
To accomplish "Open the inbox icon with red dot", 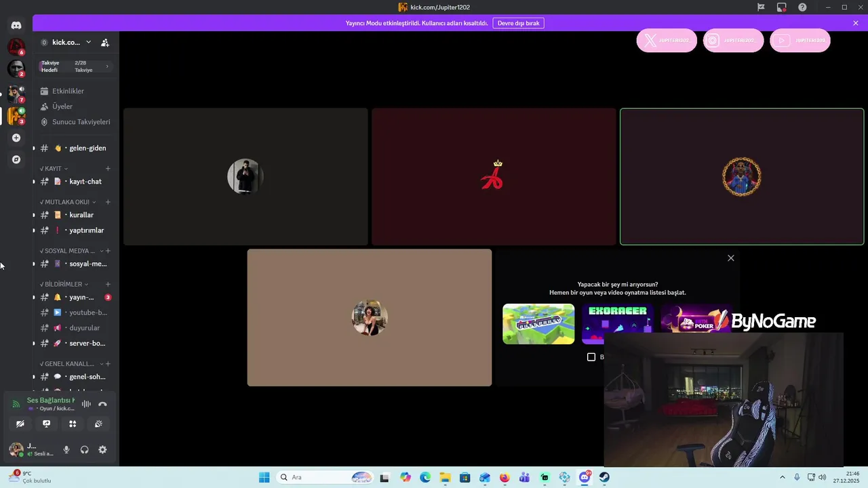I will pos(782,7).
